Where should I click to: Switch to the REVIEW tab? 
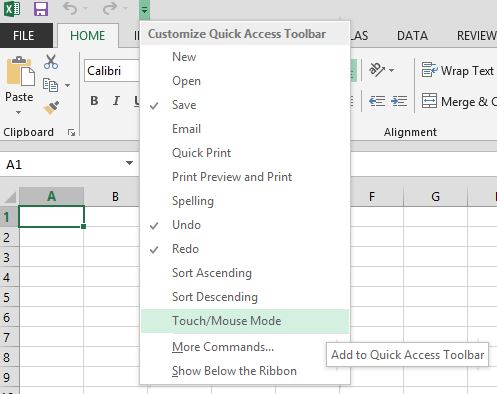click(x=477, y=36)
